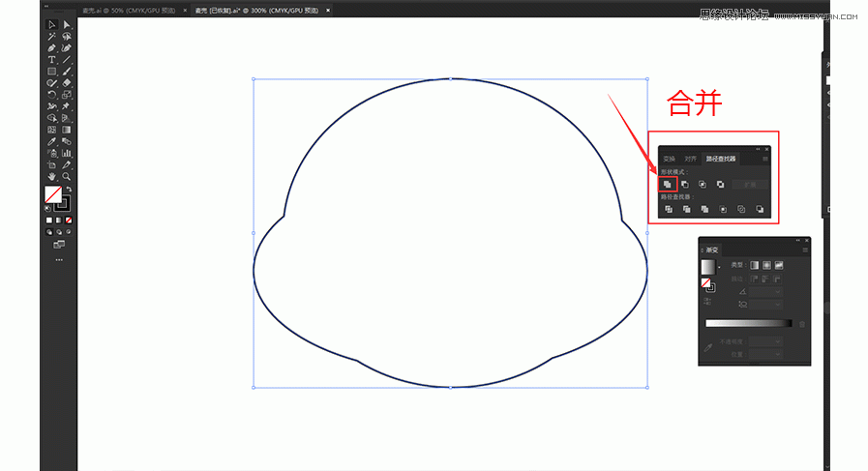Image resolution: width=868 pixels, height=471 pixels.
Task: Activate the Zoom magnifier tool
Action: [67, 176]
